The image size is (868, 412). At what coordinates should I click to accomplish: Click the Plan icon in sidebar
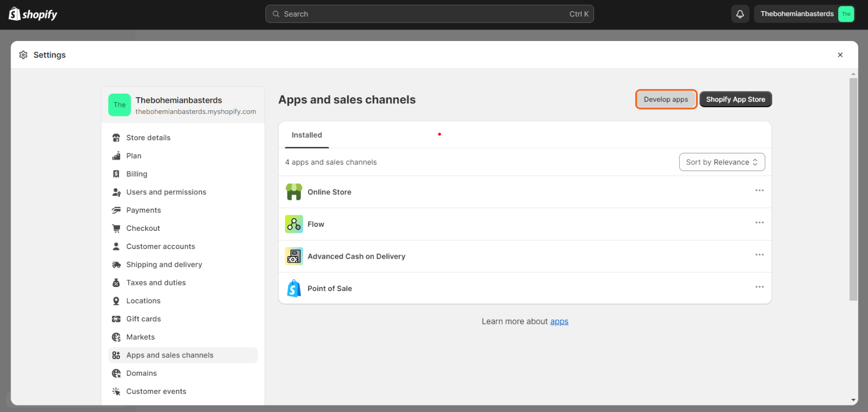point(116,156)
